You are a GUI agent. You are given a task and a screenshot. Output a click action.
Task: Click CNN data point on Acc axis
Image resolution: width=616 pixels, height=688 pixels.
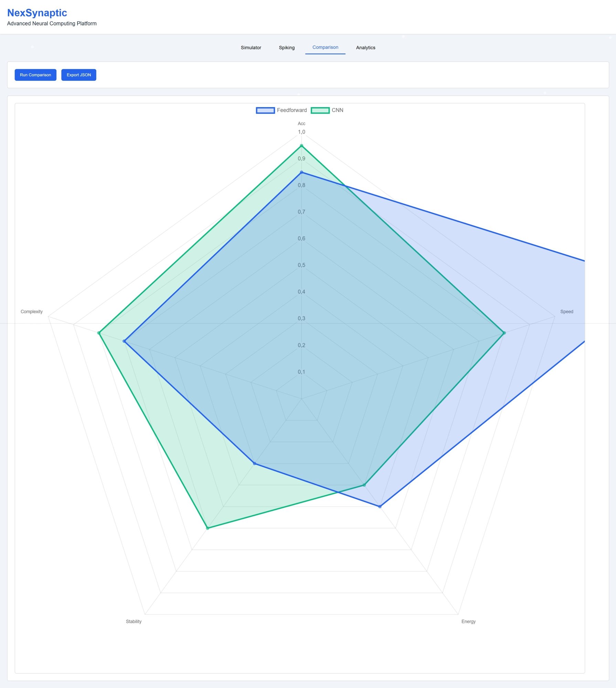point(301,146)
